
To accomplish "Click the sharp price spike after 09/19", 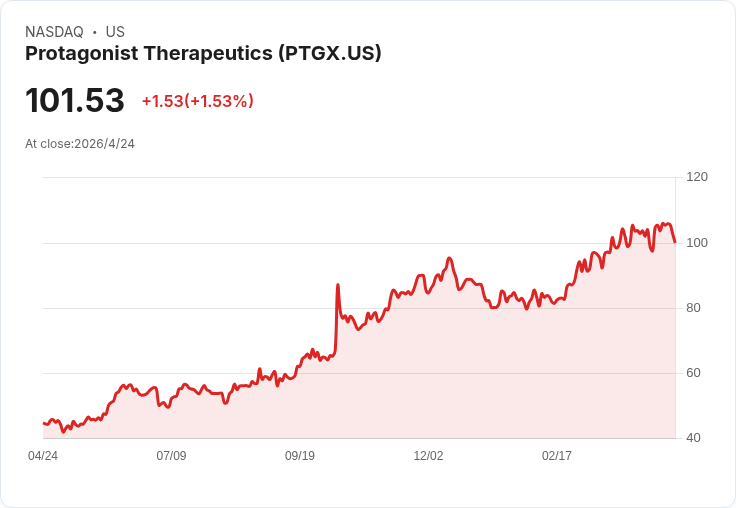I will (x=337, y=285).
